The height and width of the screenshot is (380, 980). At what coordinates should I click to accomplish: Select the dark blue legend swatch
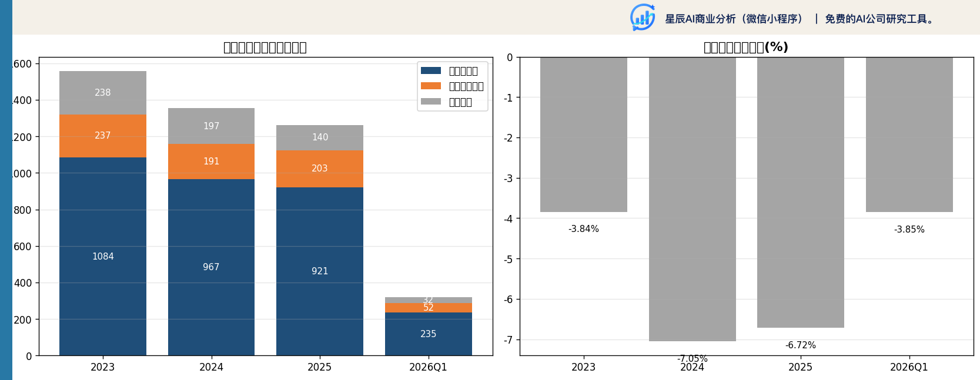pos(430,70)
